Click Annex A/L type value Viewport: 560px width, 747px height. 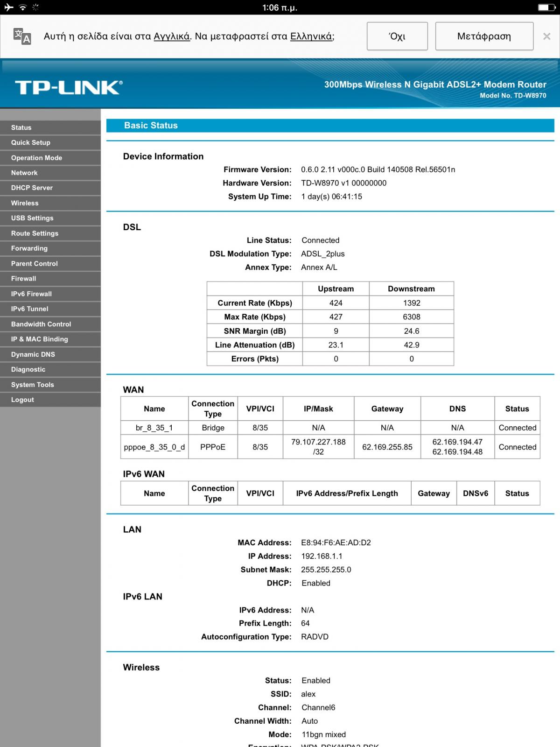(x=319, y=268)
